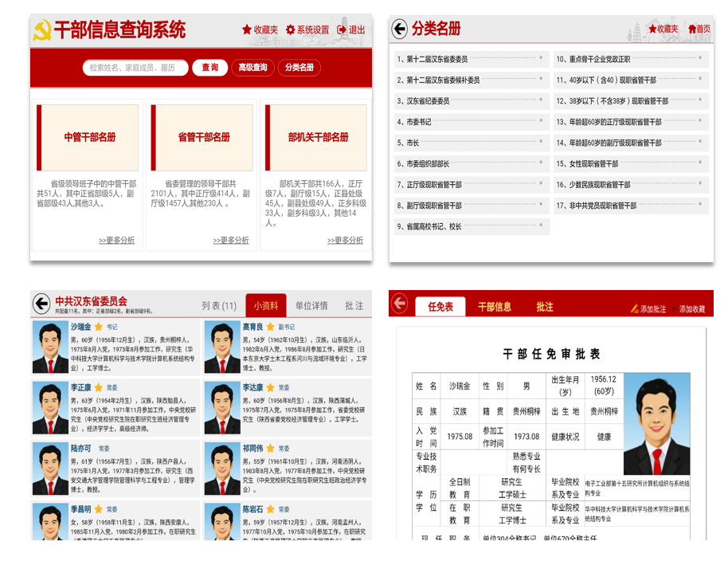
Task: Click back arrow next to 中共汉东省委员会
Action: point(41,304)
